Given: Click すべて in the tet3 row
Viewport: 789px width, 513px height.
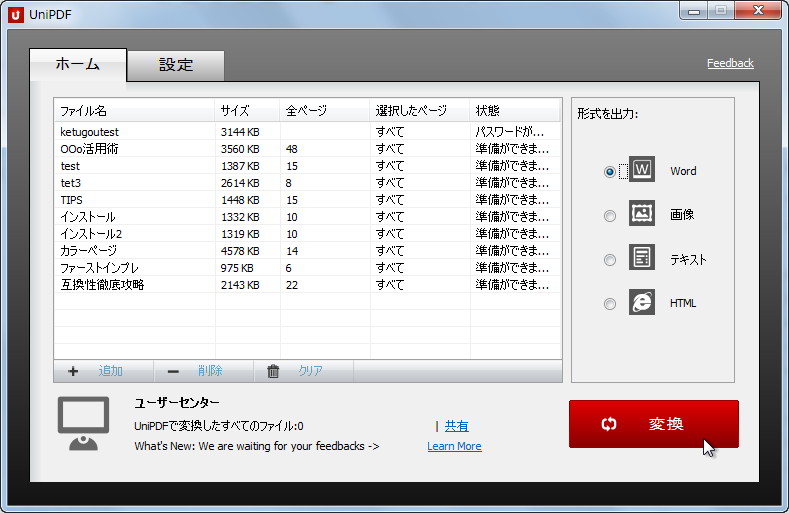Looking at the screenshot, I should (x=390, y=183).
